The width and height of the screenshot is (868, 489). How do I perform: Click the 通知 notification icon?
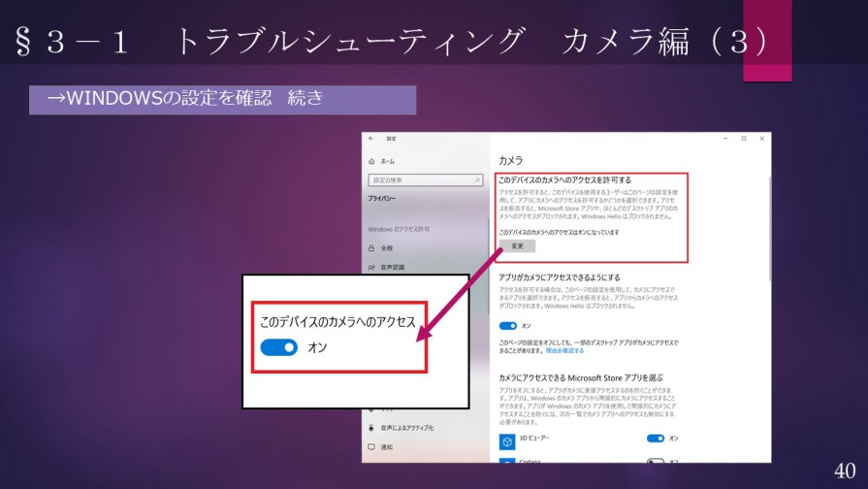coord(371,447)
